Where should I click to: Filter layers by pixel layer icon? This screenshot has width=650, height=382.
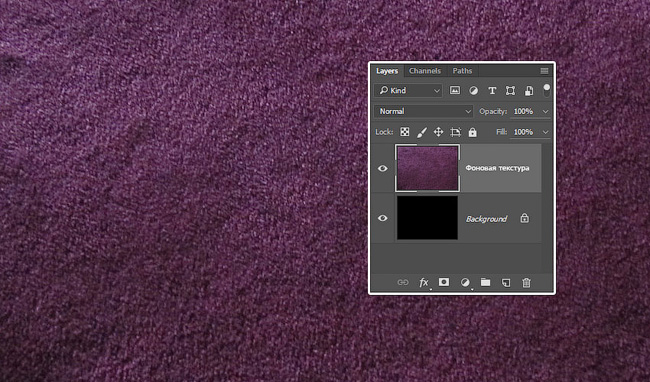point(455,90)
